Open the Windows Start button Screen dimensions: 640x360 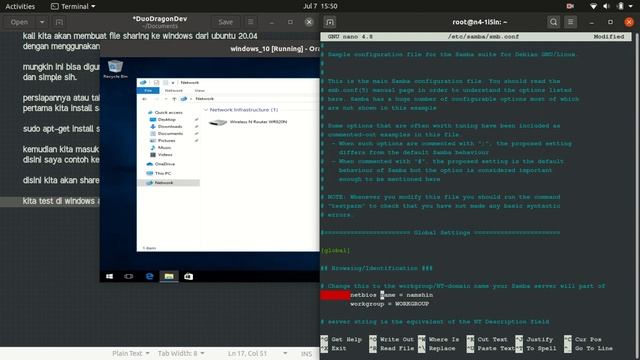(x=109, y=276)
